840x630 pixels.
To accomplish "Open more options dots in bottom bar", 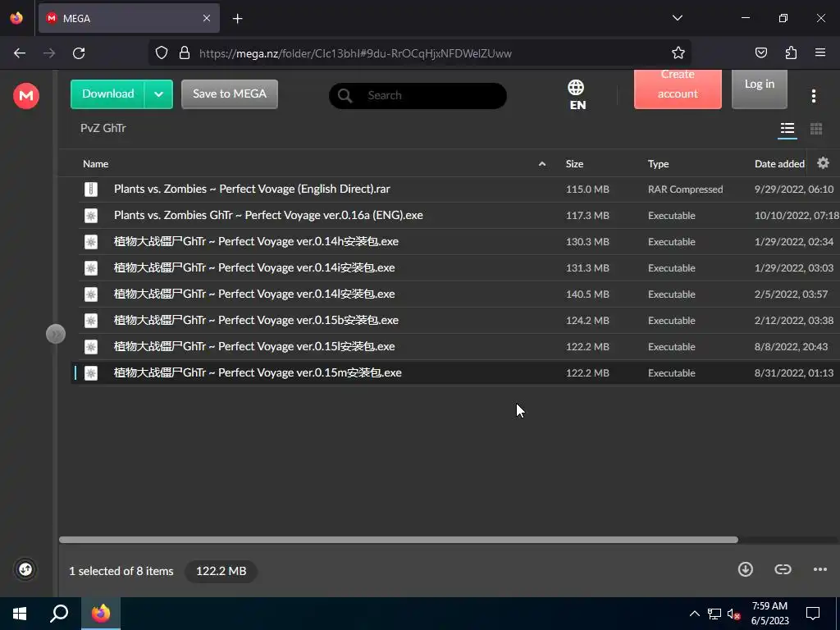I will 820,569.
